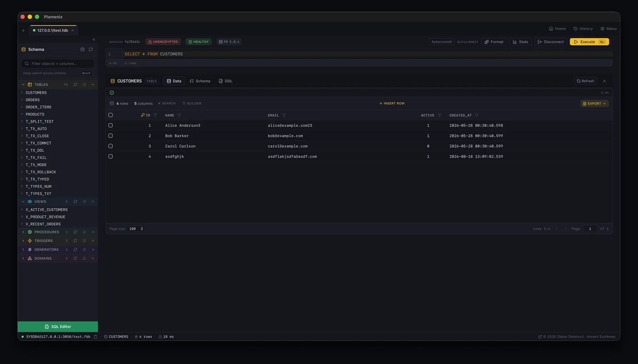This screenshot has width=638, height=364.
Task: Filter the EMAIL column
Action: pyautogui.click(x=284, y=115)
